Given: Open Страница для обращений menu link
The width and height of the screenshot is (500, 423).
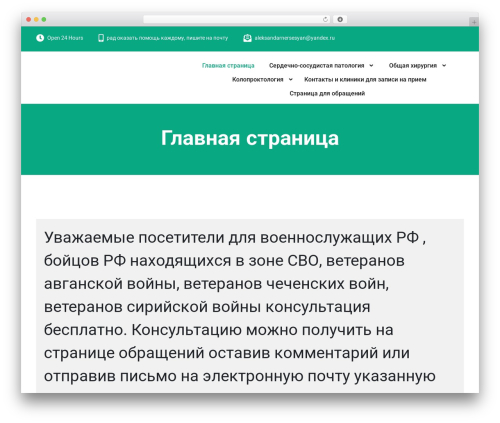Looking at the screenshot, I should [327, 93].
